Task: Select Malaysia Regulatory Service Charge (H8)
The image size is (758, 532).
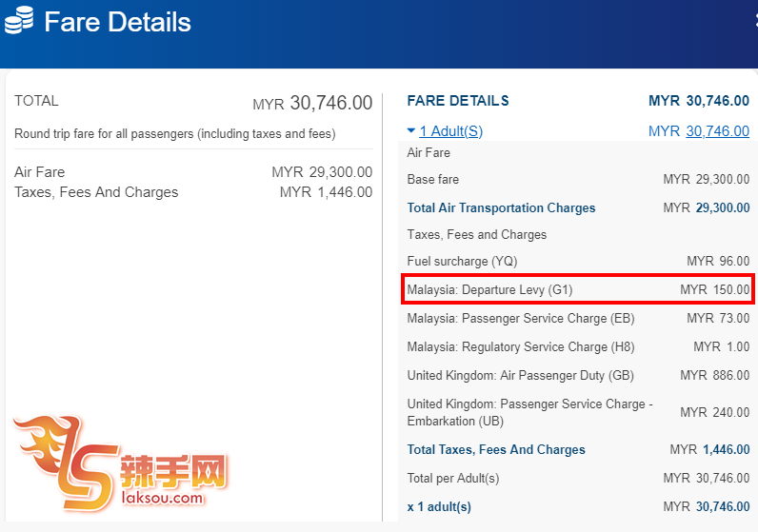Action: [520, 346]
